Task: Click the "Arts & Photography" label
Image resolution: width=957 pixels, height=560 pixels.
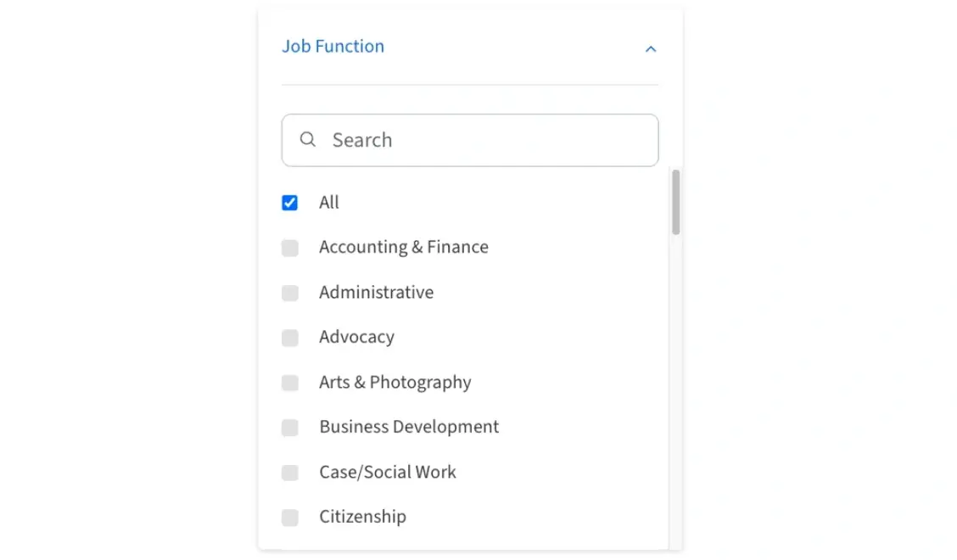Action: point(395,383)
